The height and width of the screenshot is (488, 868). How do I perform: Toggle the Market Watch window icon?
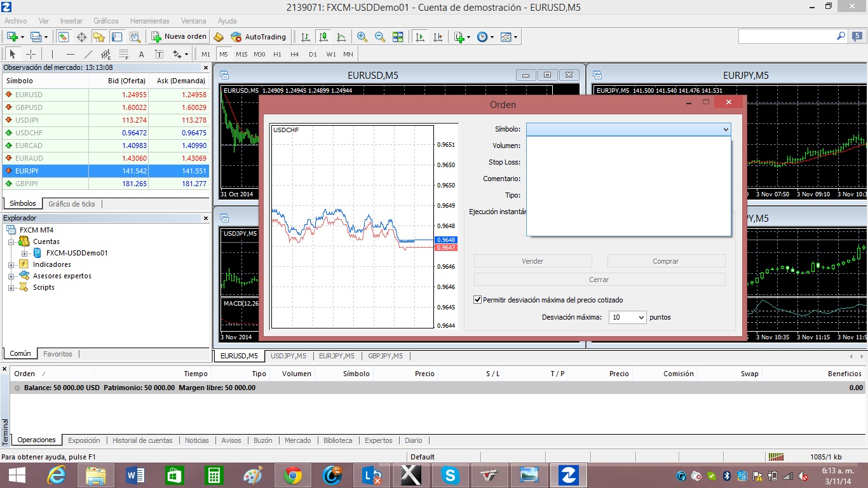pyautogui.click(x=64, y=37)
